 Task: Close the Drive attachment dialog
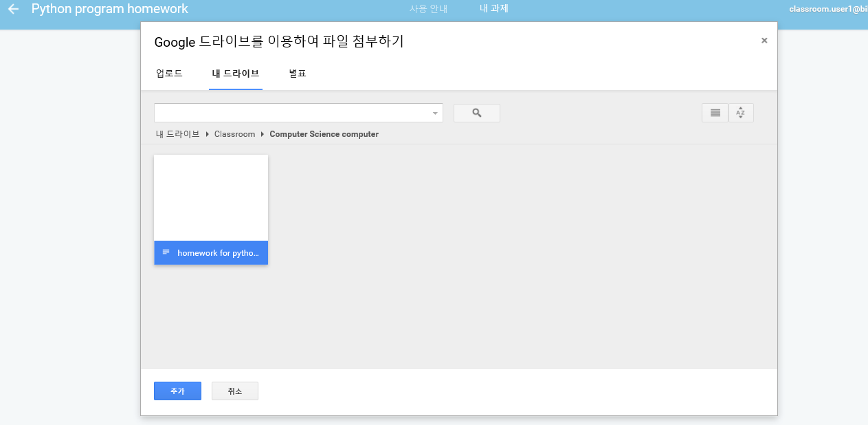click(x=764, y=41)
